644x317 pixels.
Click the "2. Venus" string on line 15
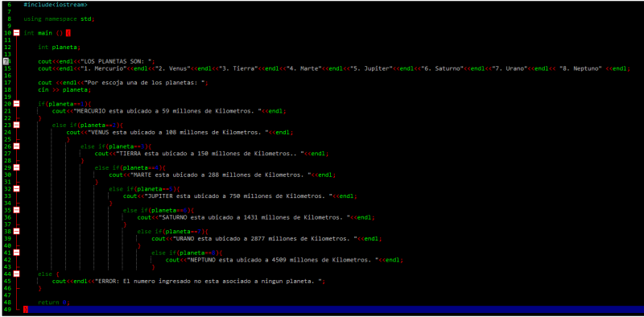coord(173,68)
